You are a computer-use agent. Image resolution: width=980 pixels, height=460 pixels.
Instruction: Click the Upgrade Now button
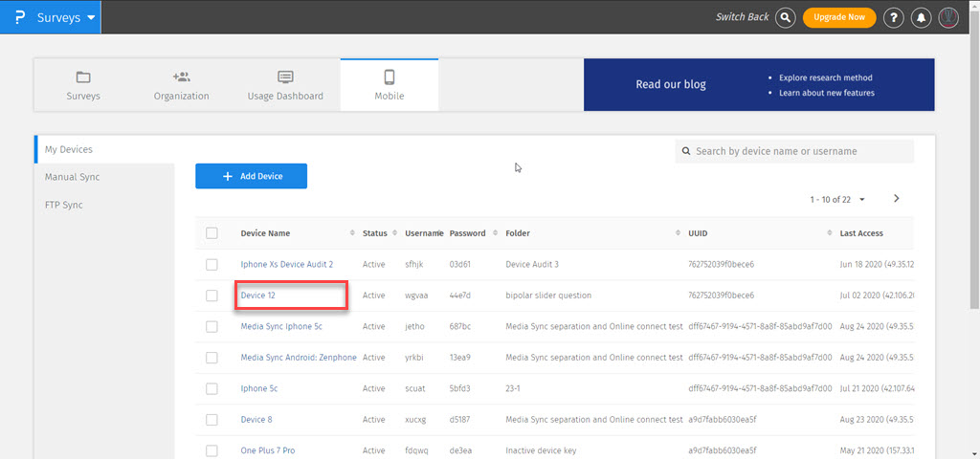point(839,17)
